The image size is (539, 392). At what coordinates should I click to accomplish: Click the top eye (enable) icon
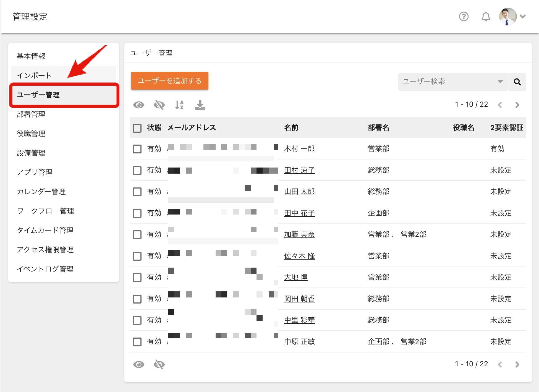pyautogui.click(x=139, y=105)
